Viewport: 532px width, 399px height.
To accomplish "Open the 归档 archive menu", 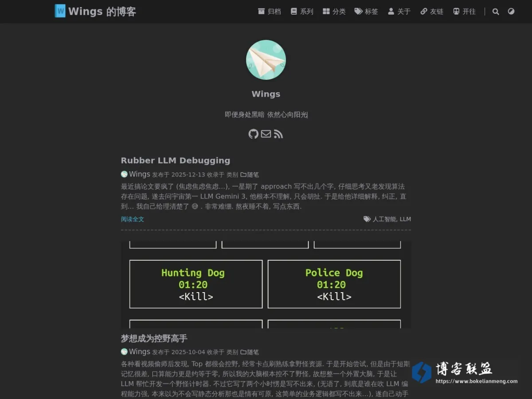I will click(270, 12).
